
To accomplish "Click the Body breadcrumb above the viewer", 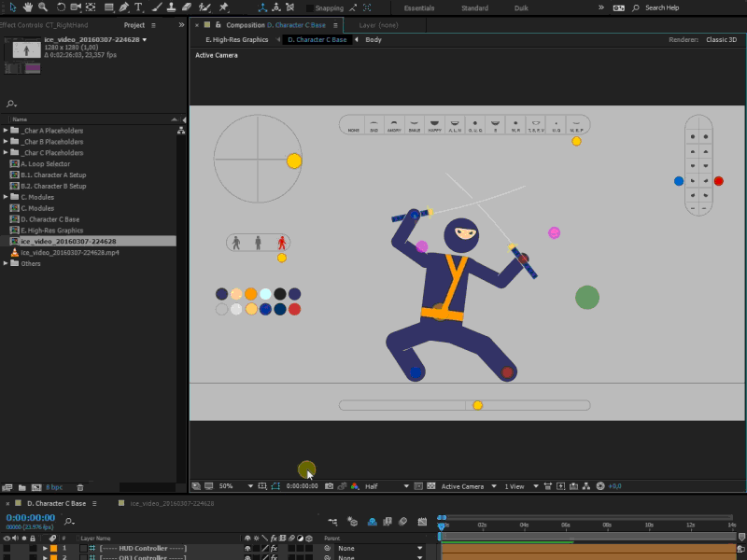I will coord(373,40).
